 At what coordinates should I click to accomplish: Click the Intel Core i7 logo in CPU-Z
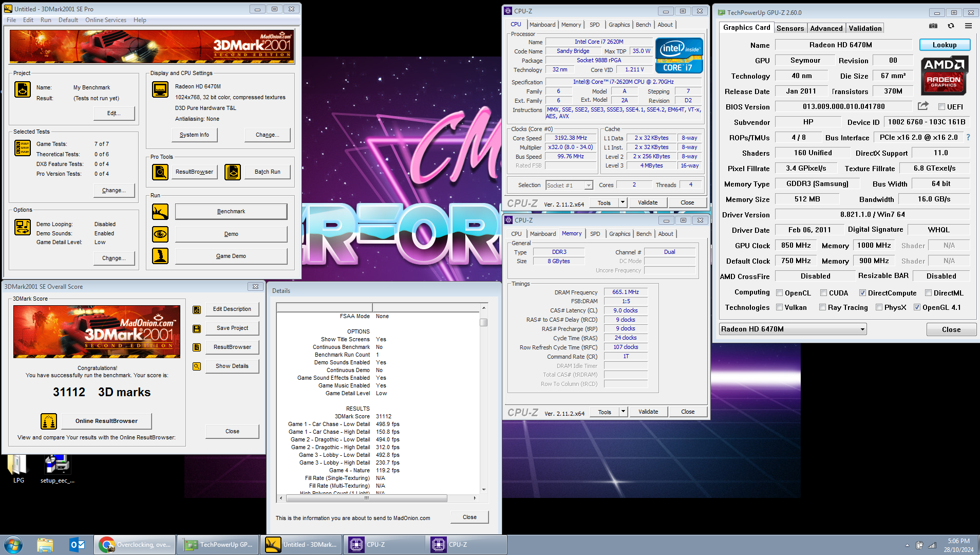tap(679, 56)
